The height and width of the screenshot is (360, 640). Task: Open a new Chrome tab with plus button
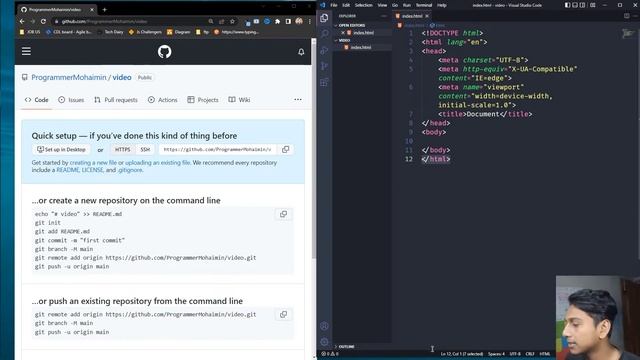(x=104, y=9)
